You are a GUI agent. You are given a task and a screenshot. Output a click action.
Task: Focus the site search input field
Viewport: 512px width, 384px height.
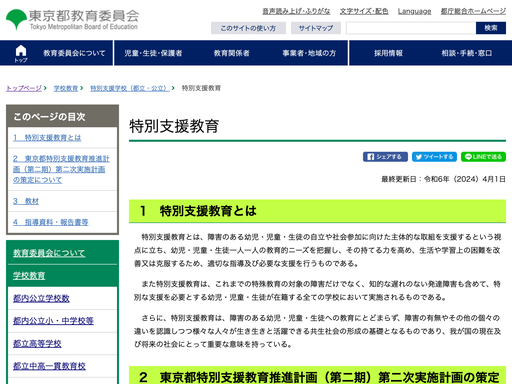[x=411, y=28]
